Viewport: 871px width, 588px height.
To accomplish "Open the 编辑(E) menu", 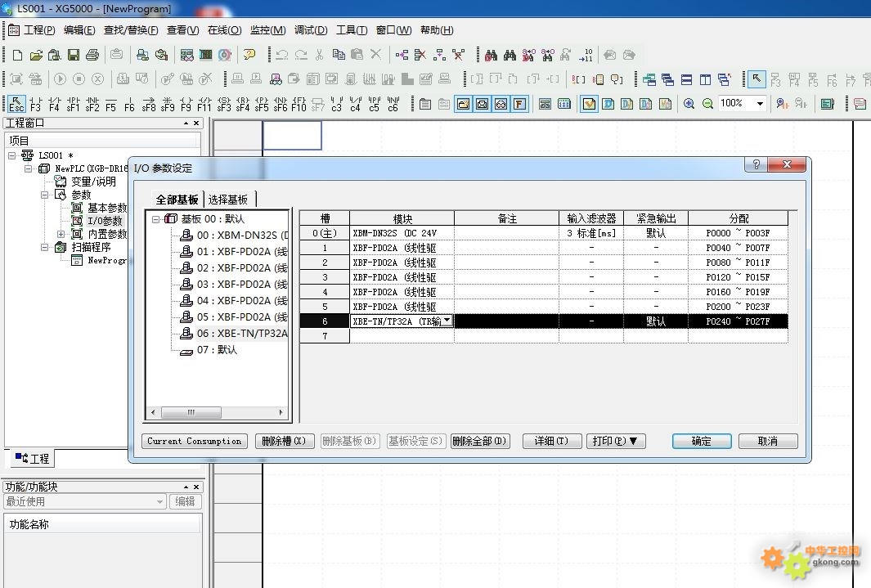I will click(79, 30).
